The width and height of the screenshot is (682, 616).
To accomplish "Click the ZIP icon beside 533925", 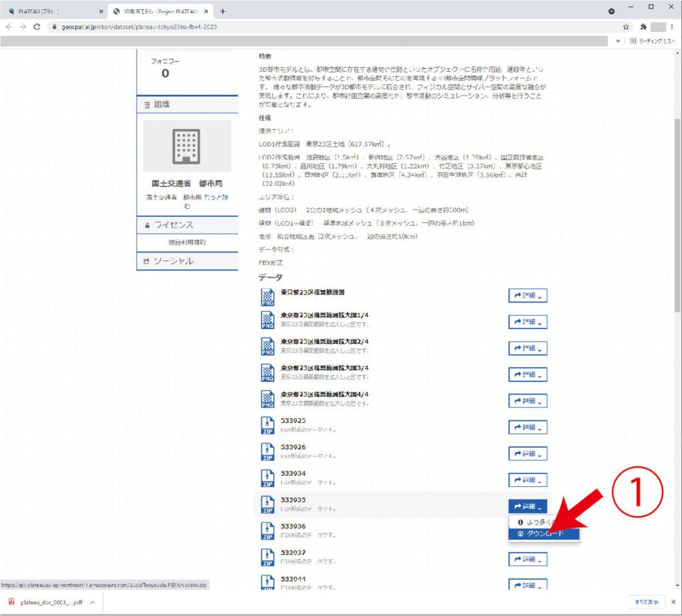I will [x=268, y=426].
